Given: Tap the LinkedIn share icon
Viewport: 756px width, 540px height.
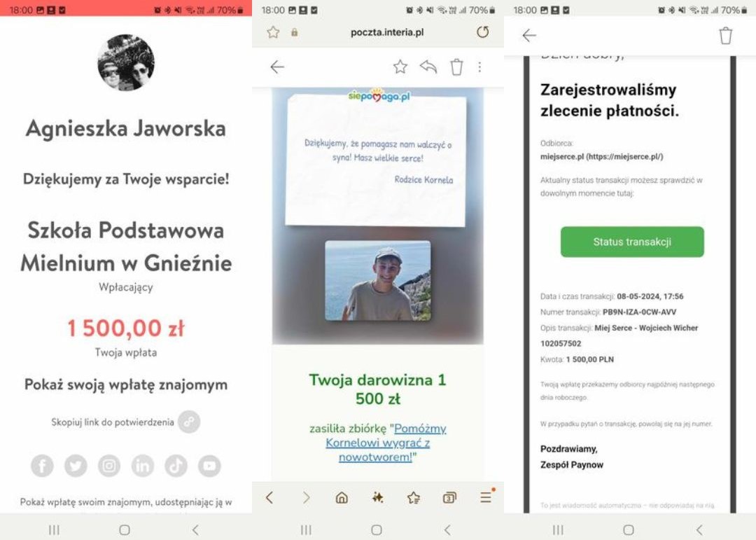Looking at the screenshot, I should point(143,466).
